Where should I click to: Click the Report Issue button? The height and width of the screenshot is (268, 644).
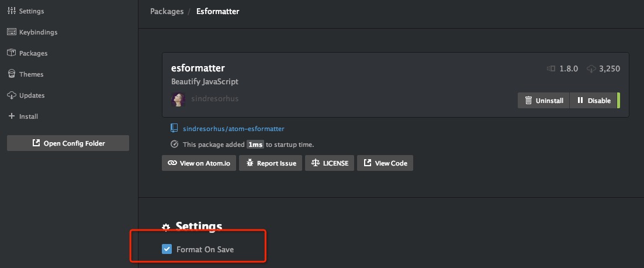click(x=271, y=163)
